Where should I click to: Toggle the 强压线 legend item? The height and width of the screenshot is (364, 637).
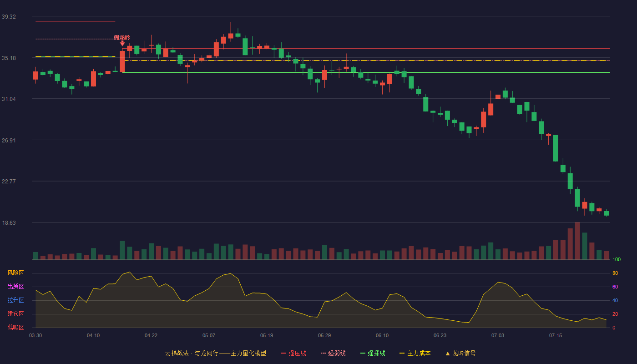(293, 353)
